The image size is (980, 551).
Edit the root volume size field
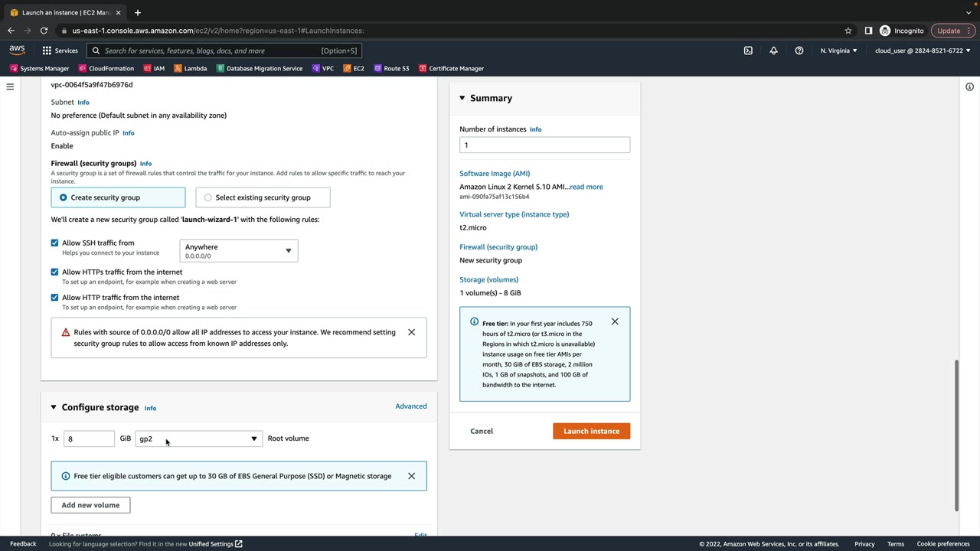(x=89, y=439)
